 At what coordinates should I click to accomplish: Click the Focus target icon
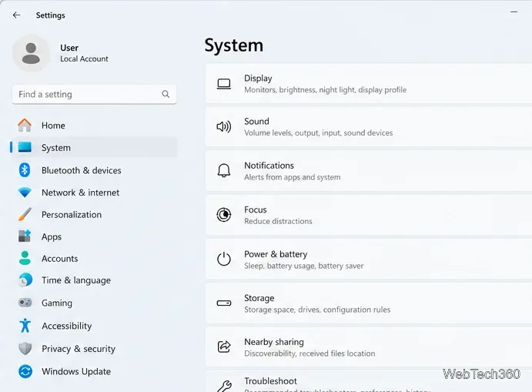coord(224,215)
